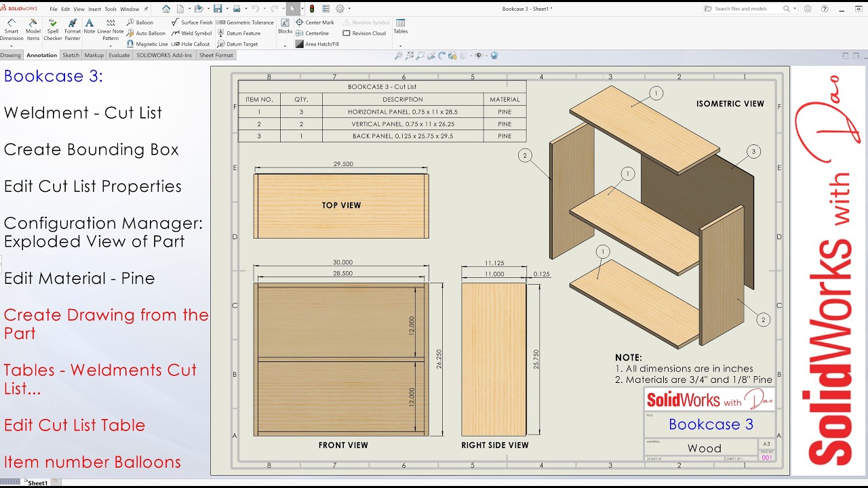Open the View menu
868x488 pixels.
pyautogui.click(x=79, y=9)
